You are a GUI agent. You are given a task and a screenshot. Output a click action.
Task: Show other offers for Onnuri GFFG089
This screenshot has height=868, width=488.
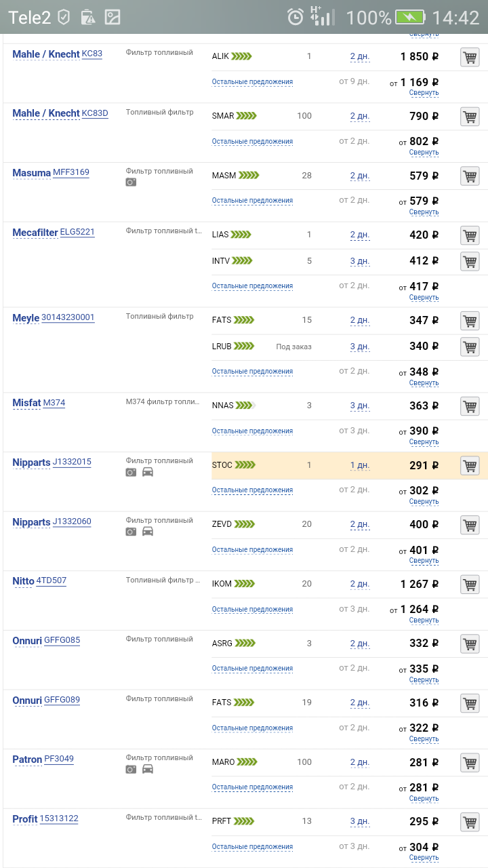252,728
